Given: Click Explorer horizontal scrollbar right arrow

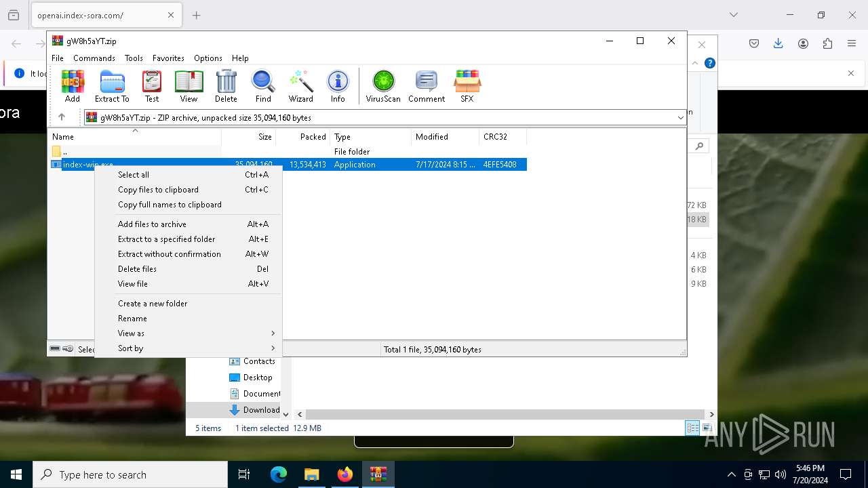Looking at the screenshot, I should coord(711,414).
